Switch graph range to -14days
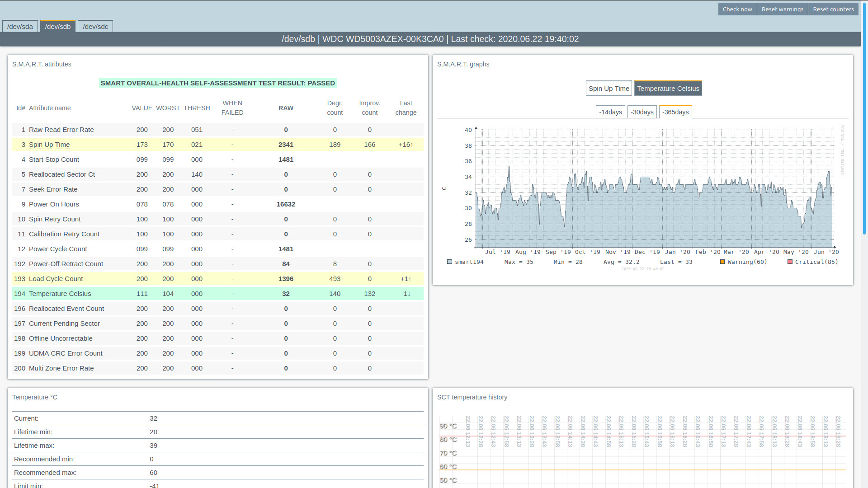Image resolution: width=868 pixels, height=488 pixels. [610, 112]
